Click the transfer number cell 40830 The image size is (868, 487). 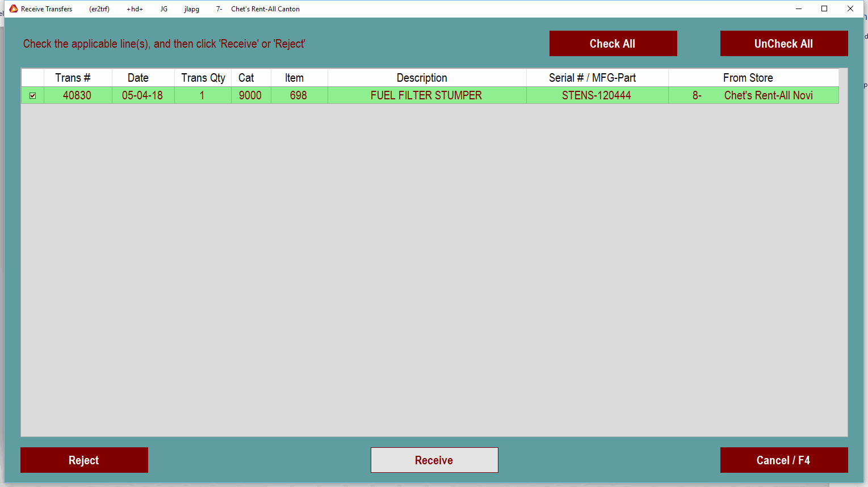pos(78,95)
